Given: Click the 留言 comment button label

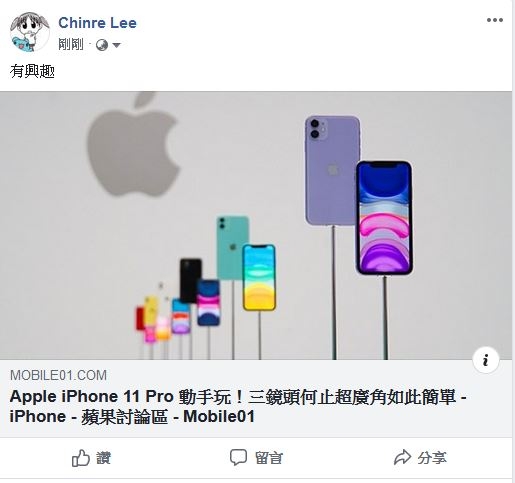Looking at the screenshot, I should click(269, 458).
